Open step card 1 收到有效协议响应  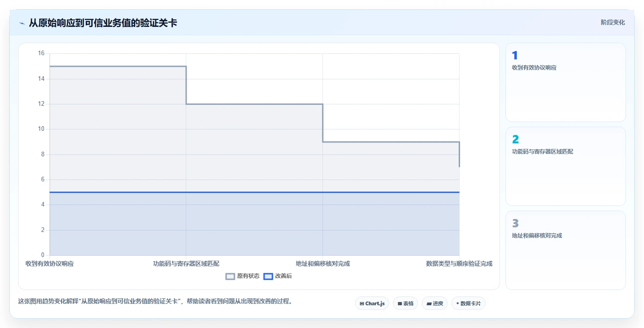565,83
